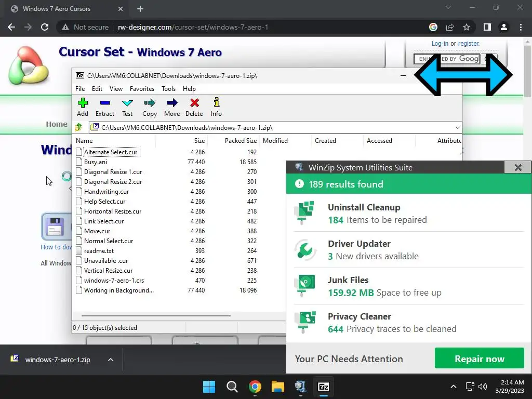Share this page from the address bar
The width and height of the screenshot is (532, 399).
pos(450,27)
